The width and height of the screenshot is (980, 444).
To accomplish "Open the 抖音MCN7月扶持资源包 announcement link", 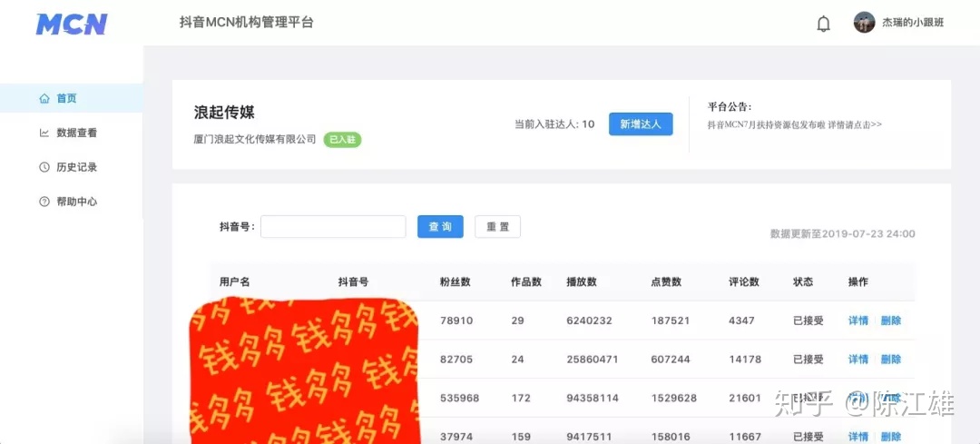I will point(794,124).
